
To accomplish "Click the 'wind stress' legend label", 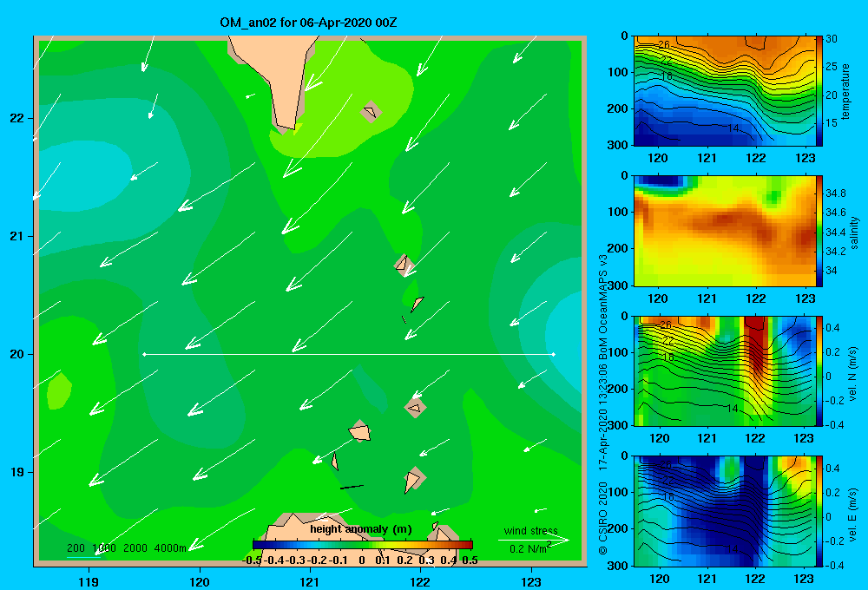I will [531, 530].
